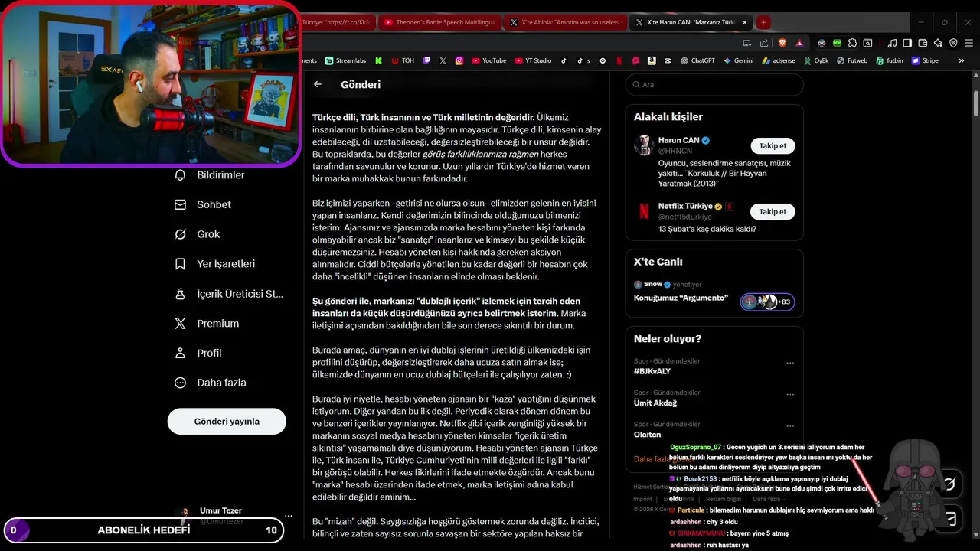
Task: Open the Netflix Türkiye name link
Action: point(685,207)
